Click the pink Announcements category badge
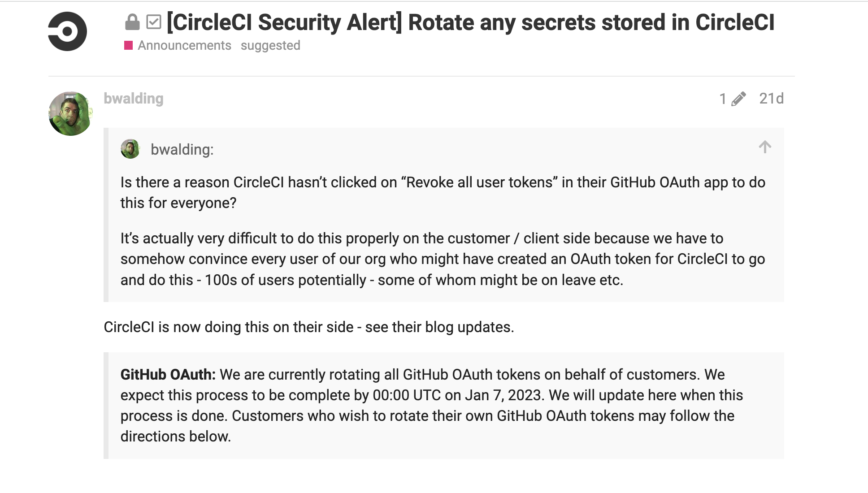The width and height of the screenshot is (868, 493). [x=129, y=45]
